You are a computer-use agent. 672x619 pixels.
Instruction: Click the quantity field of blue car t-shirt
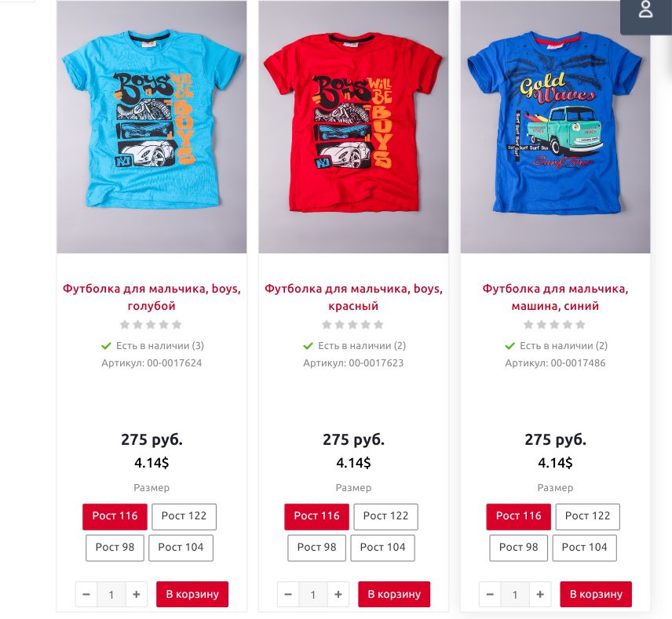coord(515,594)
